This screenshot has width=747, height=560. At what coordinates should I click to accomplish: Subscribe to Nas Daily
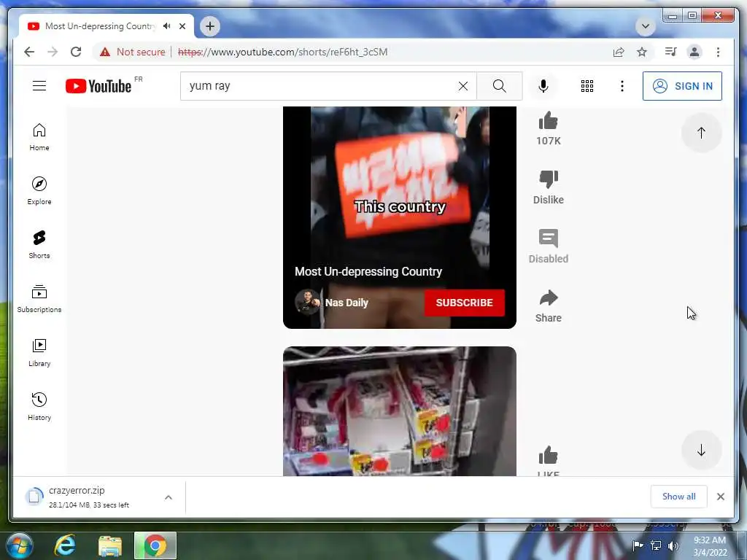(465, 303)
